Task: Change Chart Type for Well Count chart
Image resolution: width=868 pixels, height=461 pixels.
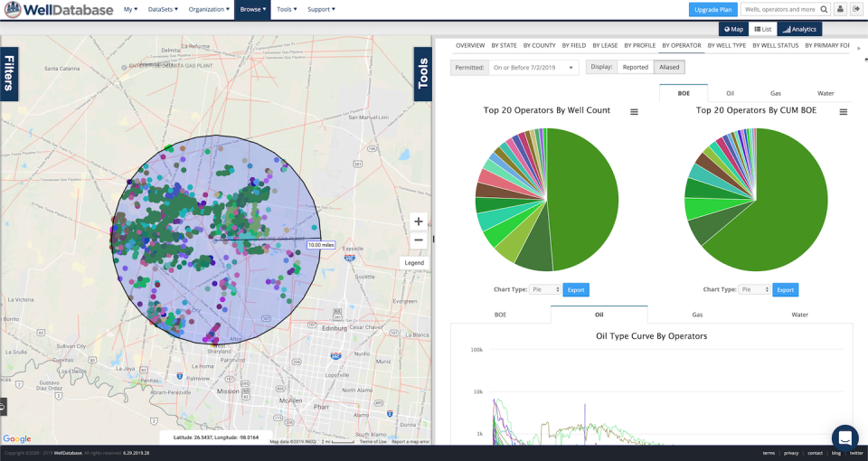Action: tap(545, 289)
